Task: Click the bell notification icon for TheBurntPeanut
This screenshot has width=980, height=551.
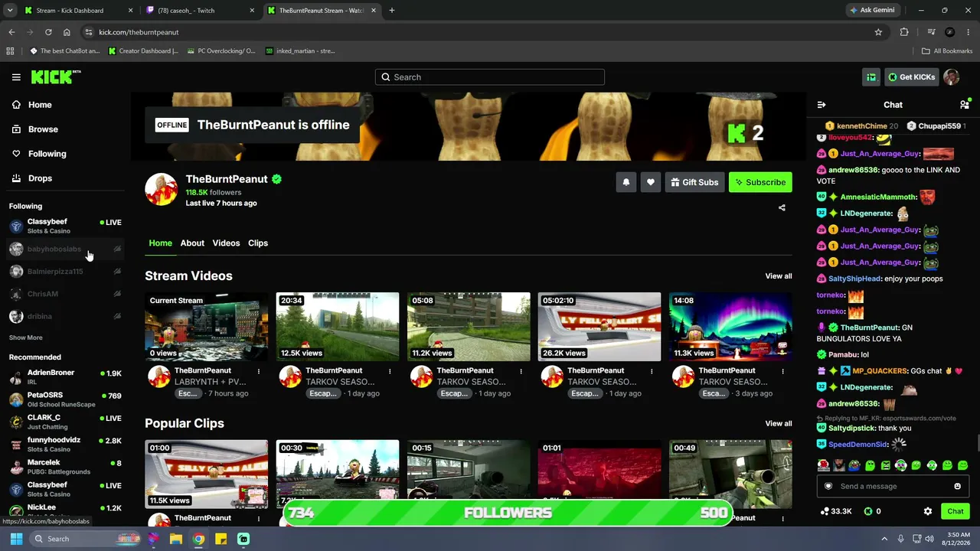Action: coord(626,182)
